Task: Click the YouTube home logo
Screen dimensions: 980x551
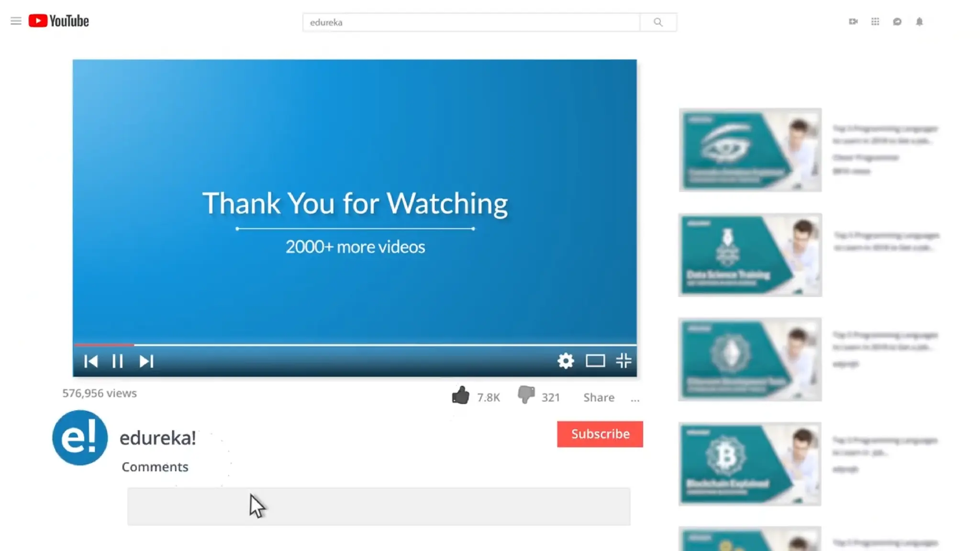Action: point(58,21)
